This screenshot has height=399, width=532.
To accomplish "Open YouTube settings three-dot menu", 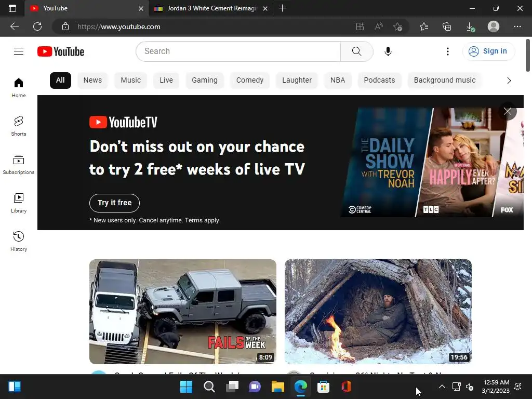I will 448,51.
